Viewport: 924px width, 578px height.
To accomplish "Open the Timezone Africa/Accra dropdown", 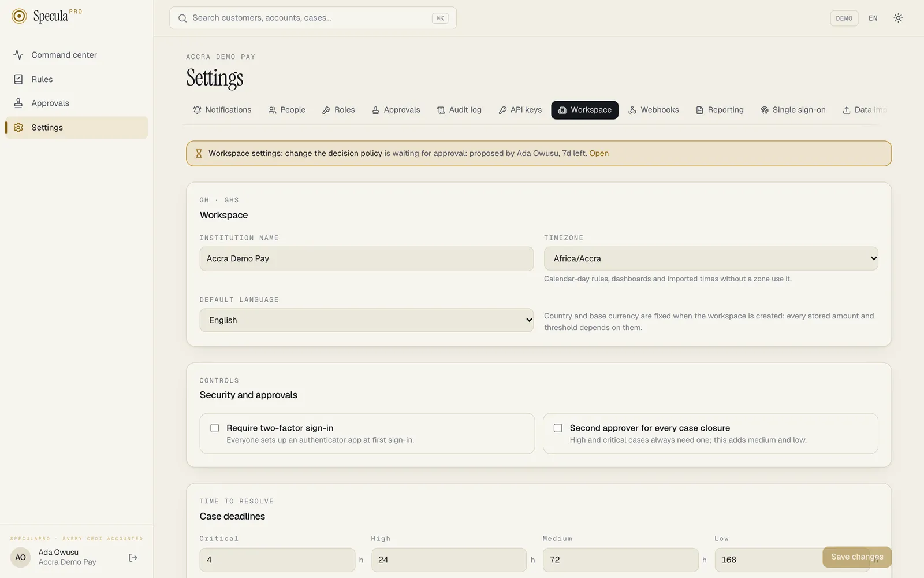I will click(711, 258).
